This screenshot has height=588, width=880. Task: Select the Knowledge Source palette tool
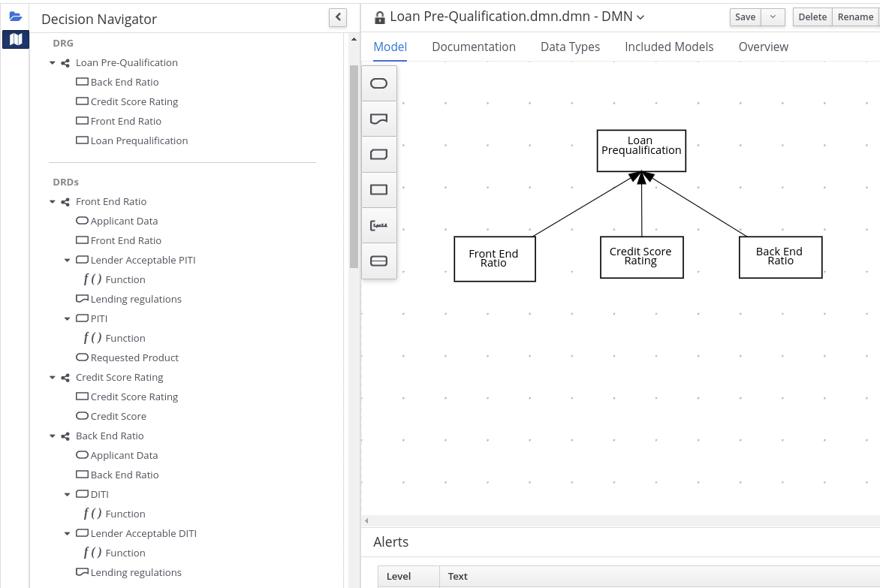379,119
